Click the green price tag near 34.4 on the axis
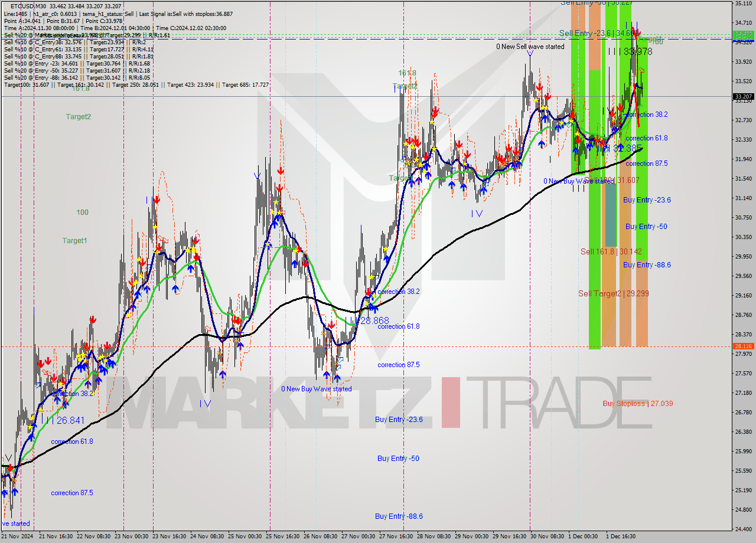This screenshot has height=543, width=756. point(743,34)
